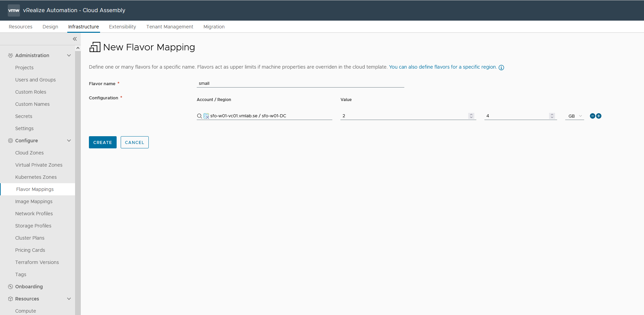Open Kubernetes Zones

(36, 177)
